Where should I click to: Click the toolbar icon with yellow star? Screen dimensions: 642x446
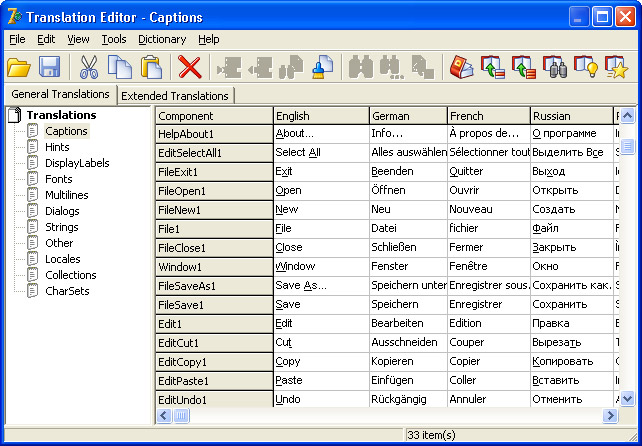click(x=616, y=68)
